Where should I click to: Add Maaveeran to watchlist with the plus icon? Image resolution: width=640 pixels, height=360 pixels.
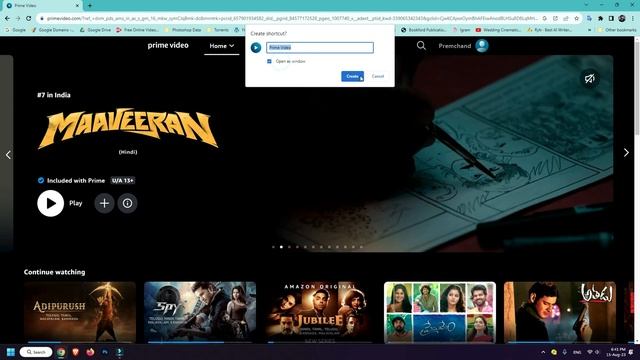pyautogui.click(x=104, y=203)
